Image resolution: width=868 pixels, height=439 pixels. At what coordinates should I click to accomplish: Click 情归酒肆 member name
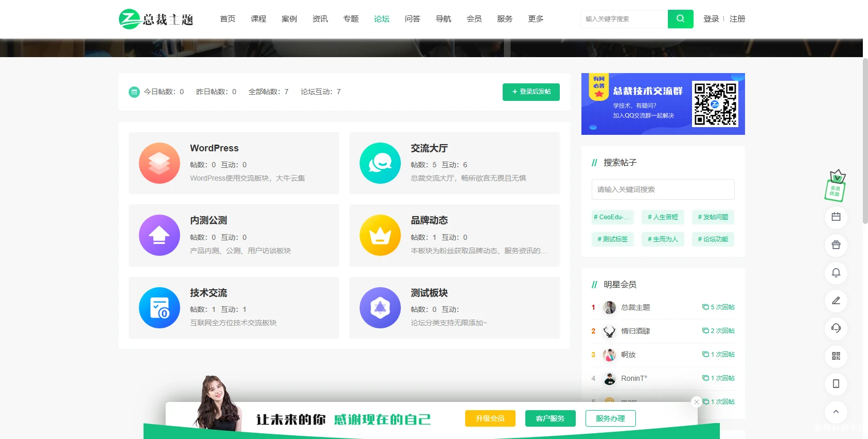coord(635,331)
